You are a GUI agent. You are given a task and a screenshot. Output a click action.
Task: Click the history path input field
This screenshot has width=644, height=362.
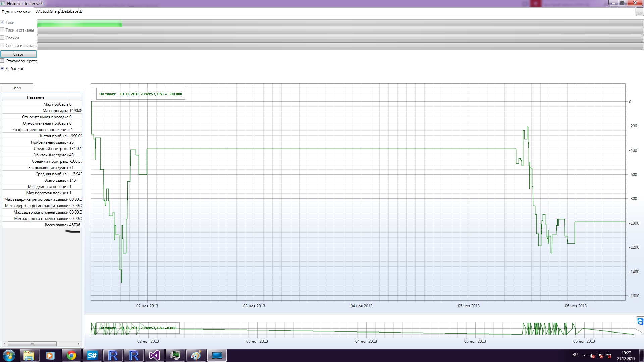pyautogui.click(x=334, y=11)
